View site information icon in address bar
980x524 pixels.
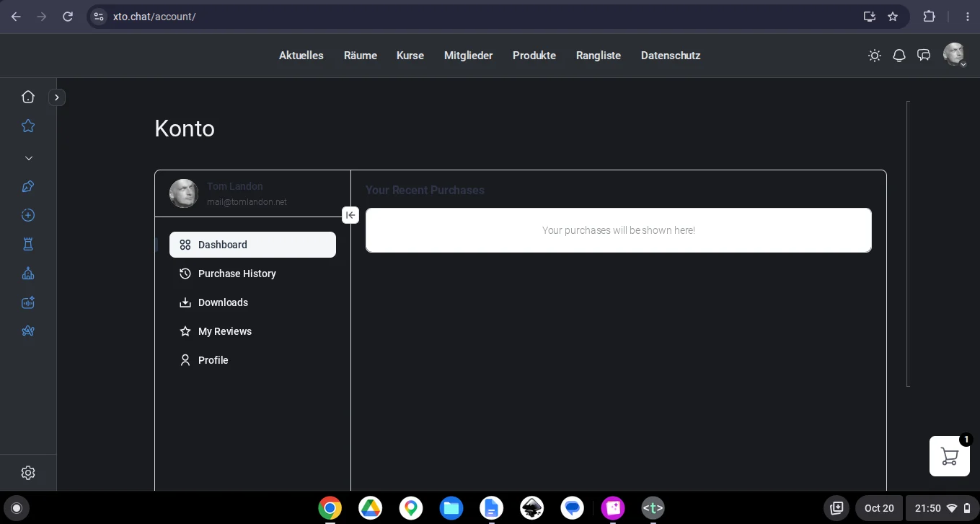click(x=100, y=17)
